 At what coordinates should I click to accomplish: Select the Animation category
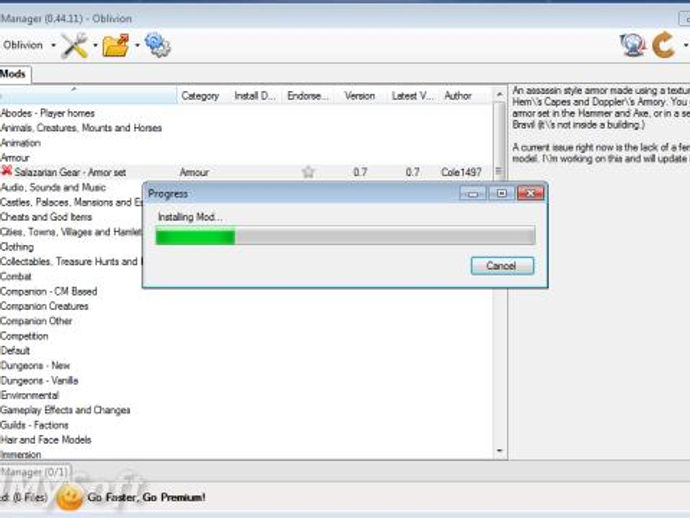(20, 143)
